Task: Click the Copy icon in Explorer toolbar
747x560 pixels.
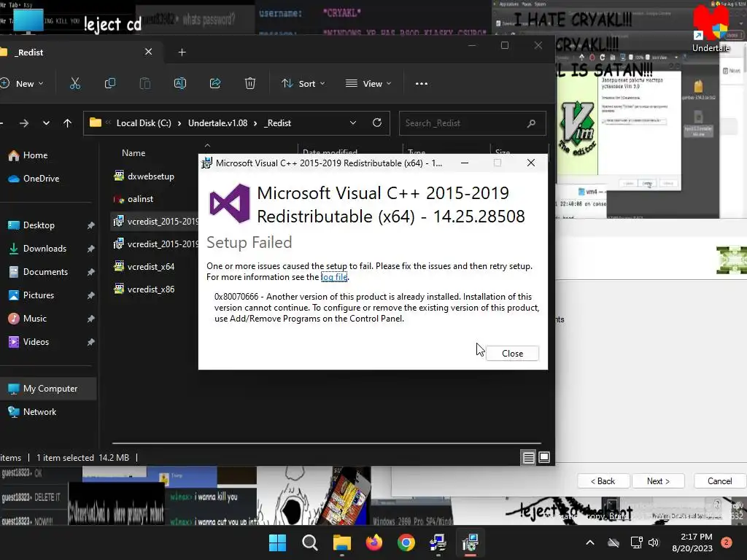Action: tap(110, 84)
